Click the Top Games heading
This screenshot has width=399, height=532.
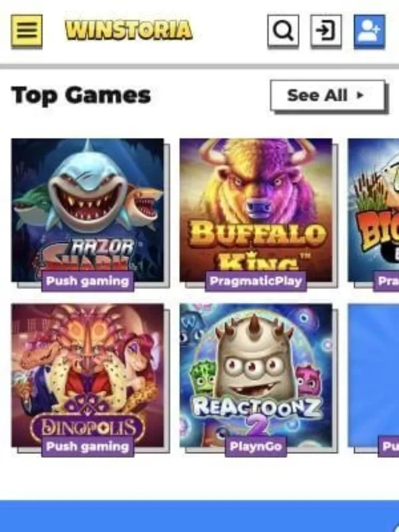(81, 95)
